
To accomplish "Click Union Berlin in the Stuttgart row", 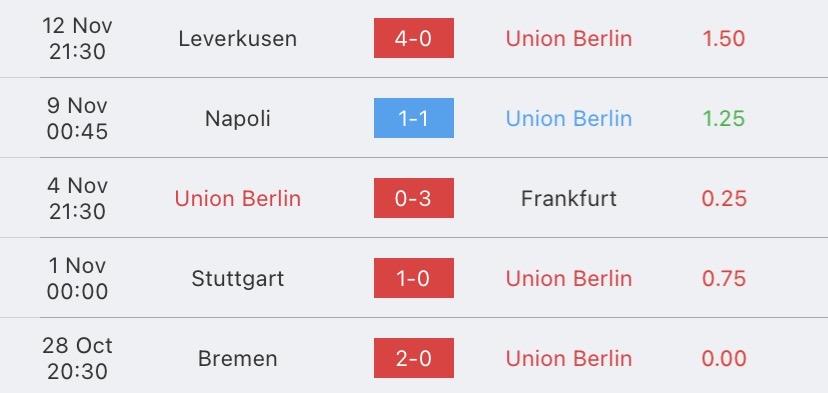I will coord(569,278).
